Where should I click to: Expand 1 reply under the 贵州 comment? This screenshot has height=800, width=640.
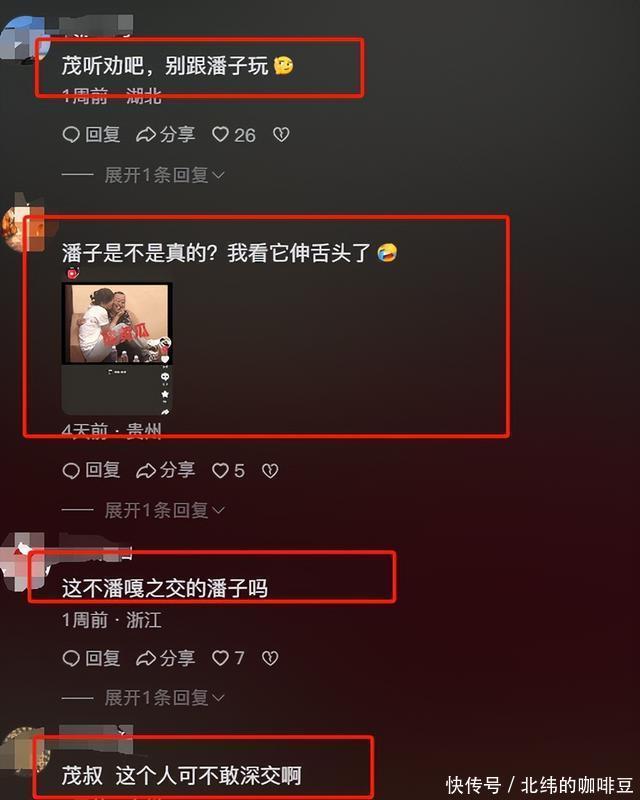164,510
